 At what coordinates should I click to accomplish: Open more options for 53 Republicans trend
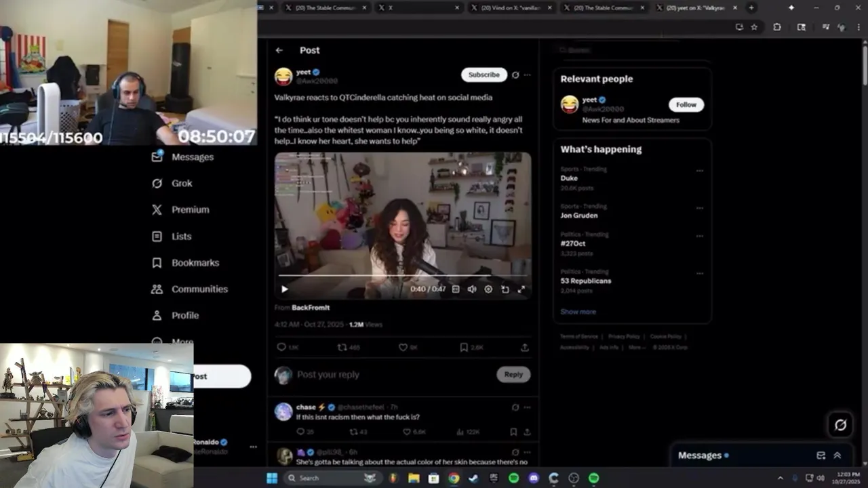pyautogui.click(x=700, y=273)
